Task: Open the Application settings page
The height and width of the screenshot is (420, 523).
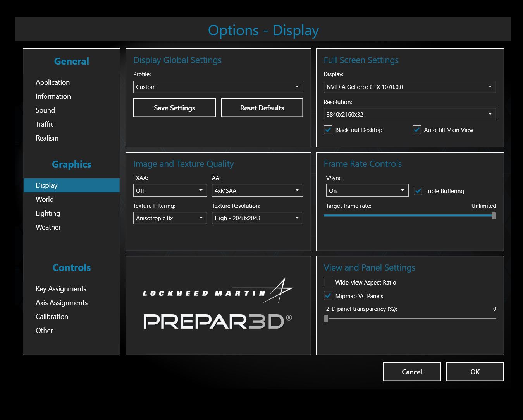Action: point(53,82)
